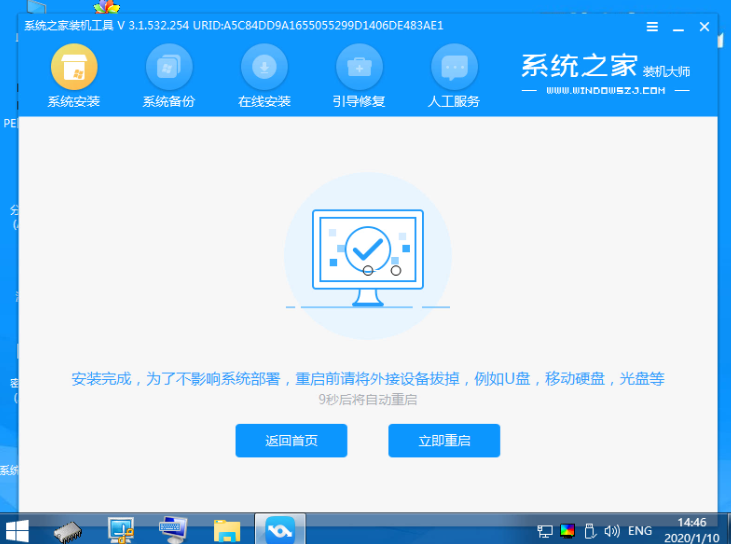731x544 pixels.
Task: Select the 在线安装 (Online Install) icon
Action: (264, 76)
